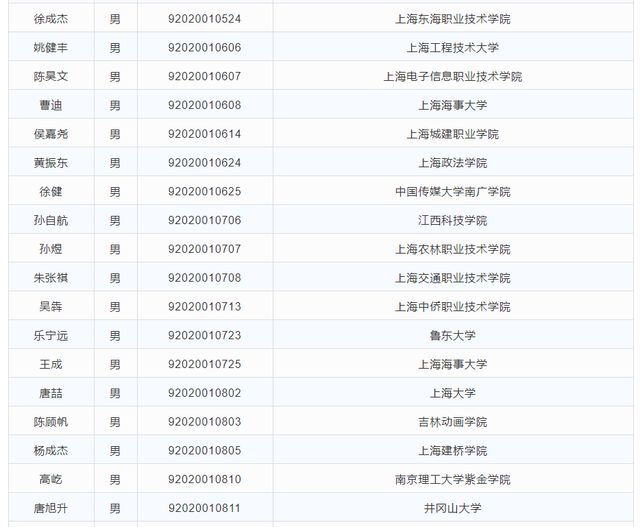Click gender 男 in 唐旭升's row

[115, 508]
